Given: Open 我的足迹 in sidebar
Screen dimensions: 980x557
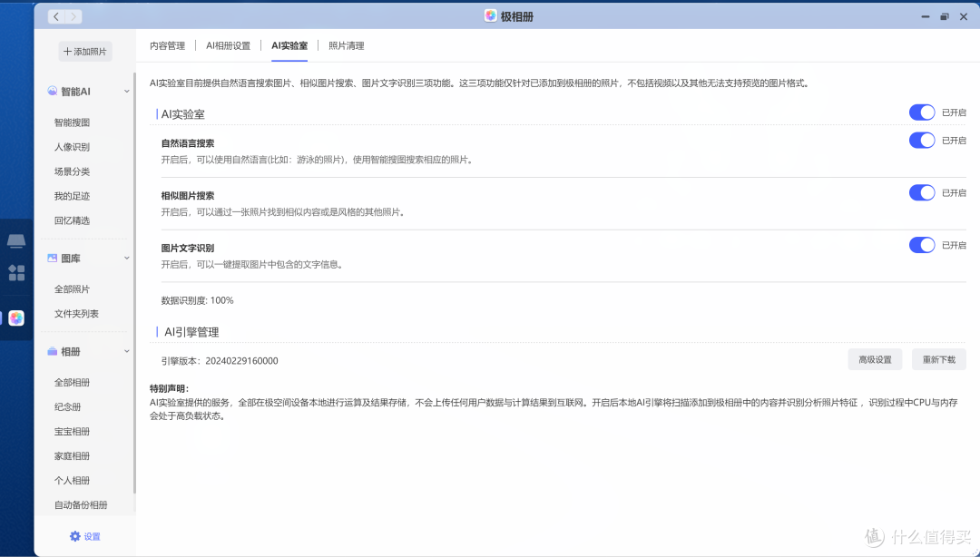Looking at the screenshot, I should [72, 196].
